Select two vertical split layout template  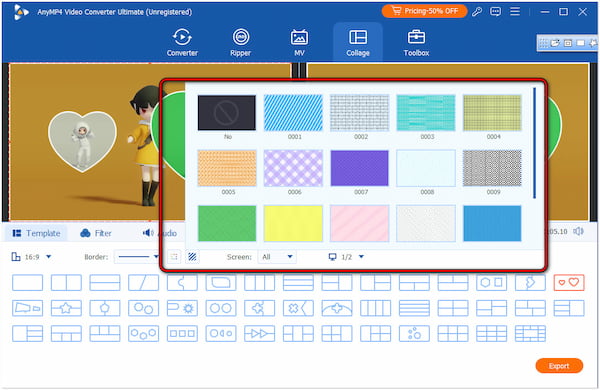[x=66, y=283]
